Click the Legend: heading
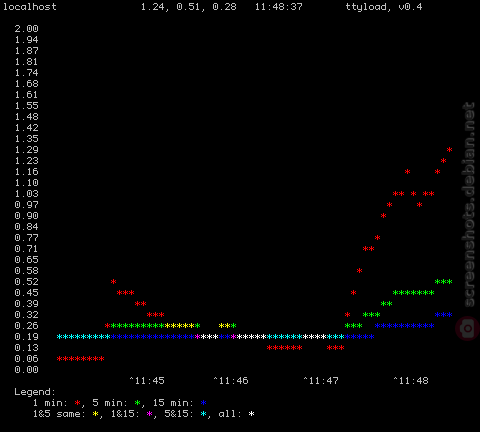Screen dimensions: 480x432 [x=35, y=392]
